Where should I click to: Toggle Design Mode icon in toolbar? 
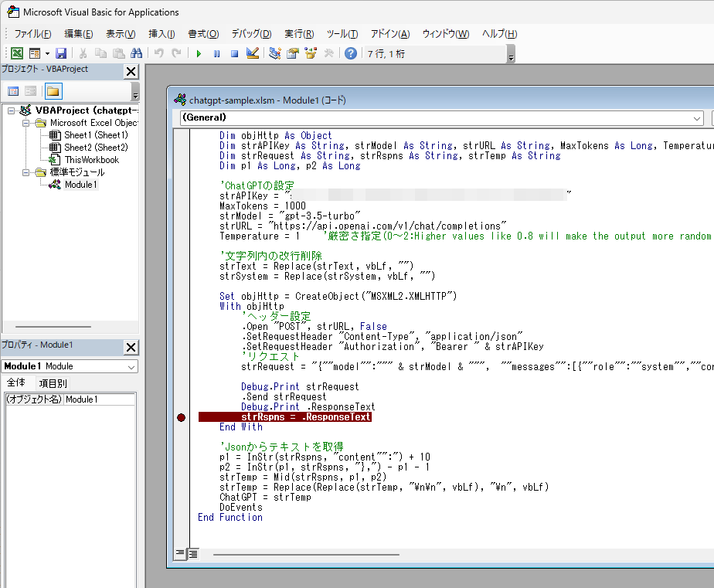coord(253,53)
